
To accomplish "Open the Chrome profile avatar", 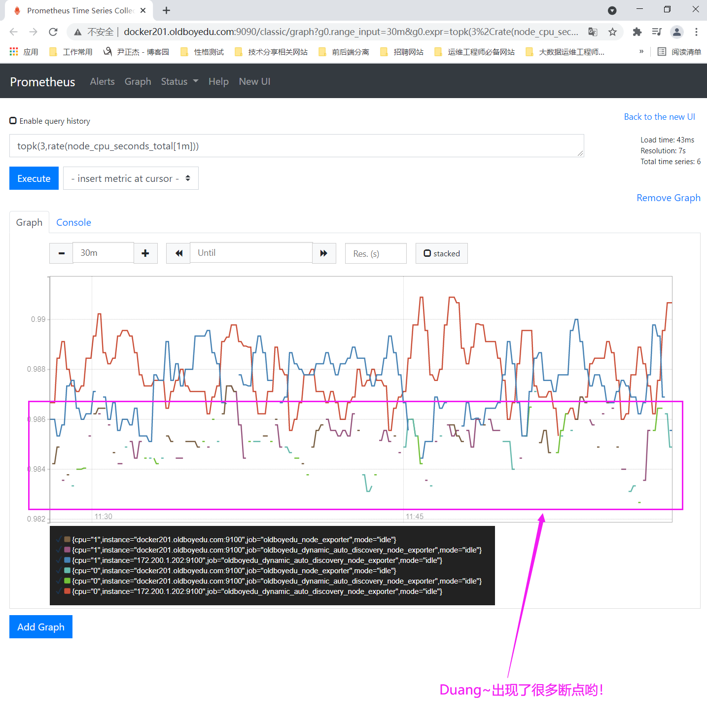I will pyautogui.click(x=677, y=32).
